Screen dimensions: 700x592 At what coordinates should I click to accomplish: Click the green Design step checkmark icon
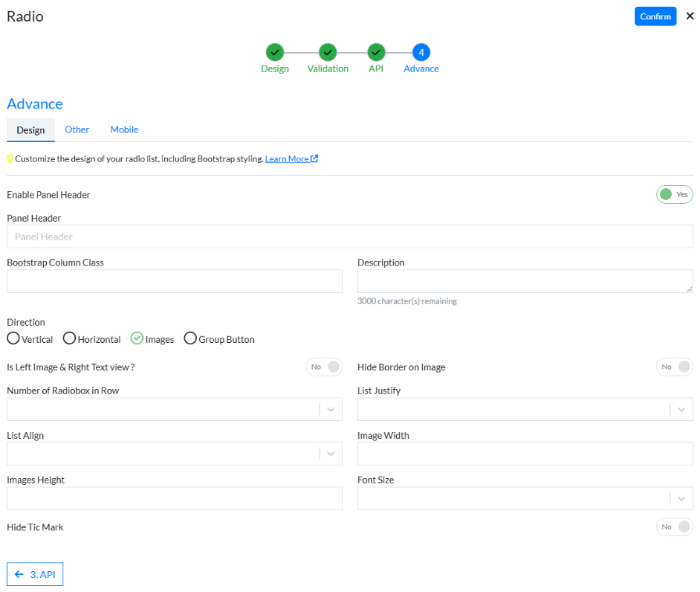click(x=275, y=53)
